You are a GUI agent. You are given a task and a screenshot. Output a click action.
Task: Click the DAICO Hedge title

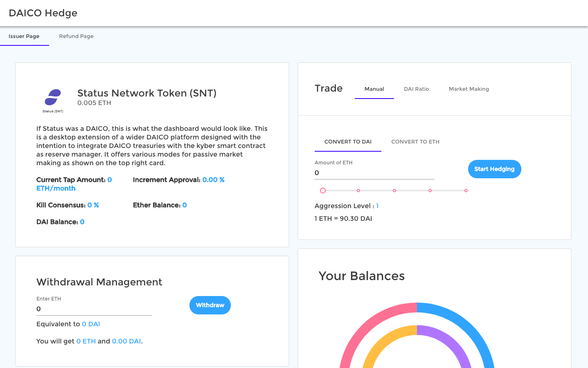pyautogui.click(x=43, y=13)
